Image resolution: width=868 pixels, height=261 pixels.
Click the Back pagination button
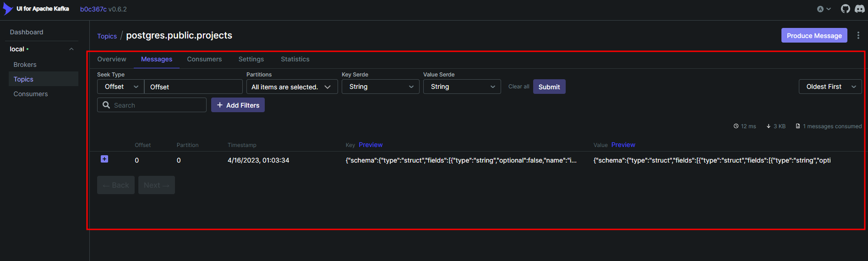click(116, 185)
